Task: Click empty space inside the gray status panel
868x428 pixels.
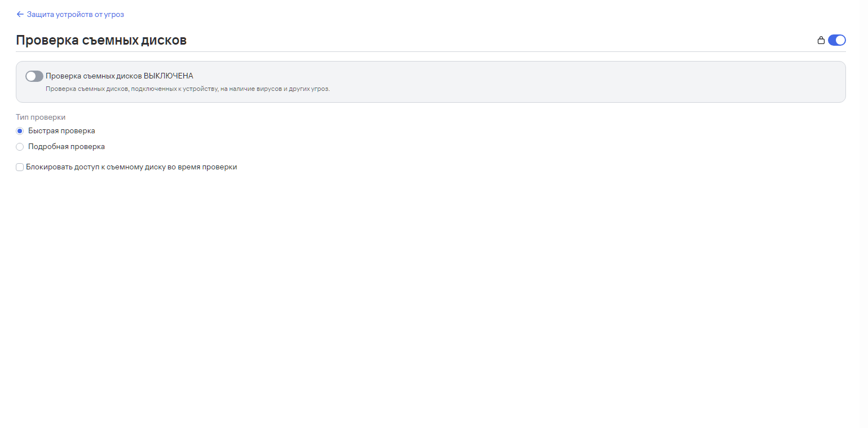Action: pyautogui.click(x=564, y=82)
